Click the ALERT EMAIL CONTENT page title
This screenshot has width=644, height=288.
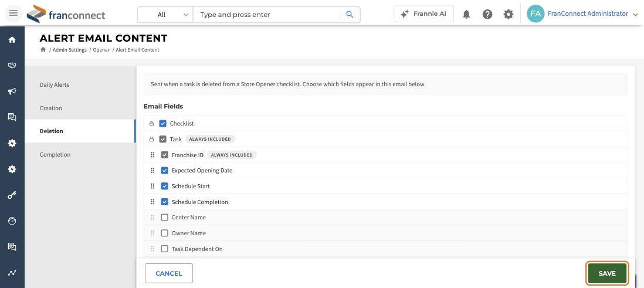(103, 38)
